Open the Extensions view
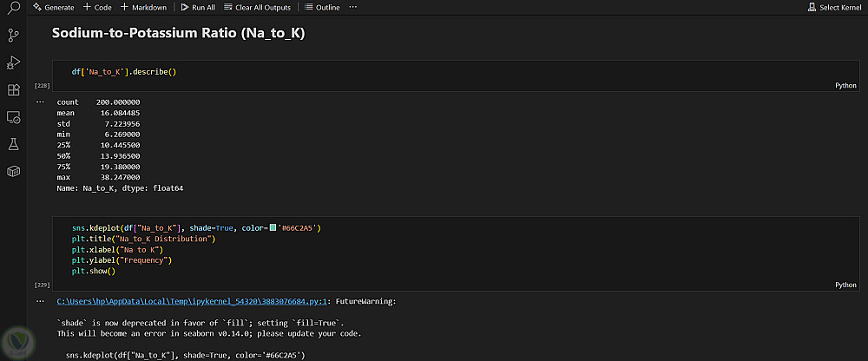Image resolution: width=868 pixels, height=361 pixels. [13, 89]
